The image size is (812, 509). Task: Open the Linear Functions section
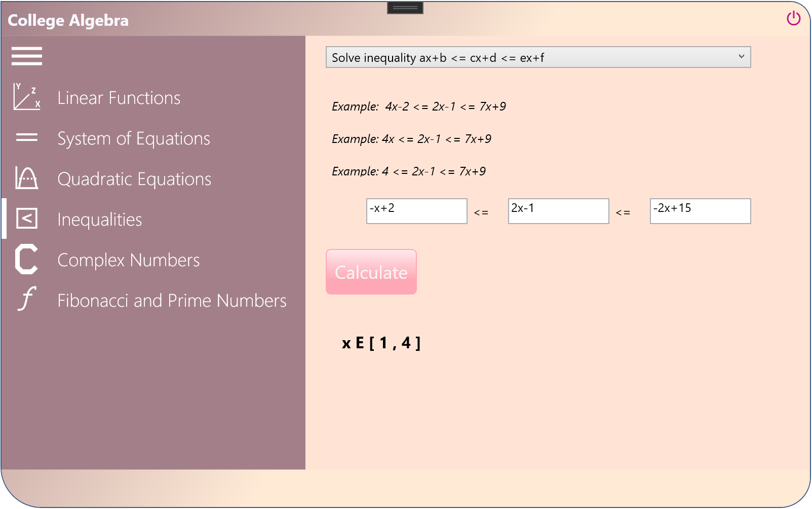(120, 97)
